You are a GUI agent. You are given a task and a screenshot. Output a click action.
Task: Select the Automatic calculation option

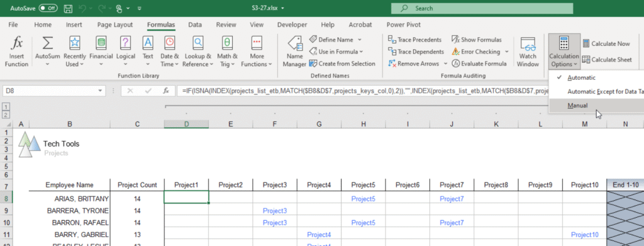(596, 77)
